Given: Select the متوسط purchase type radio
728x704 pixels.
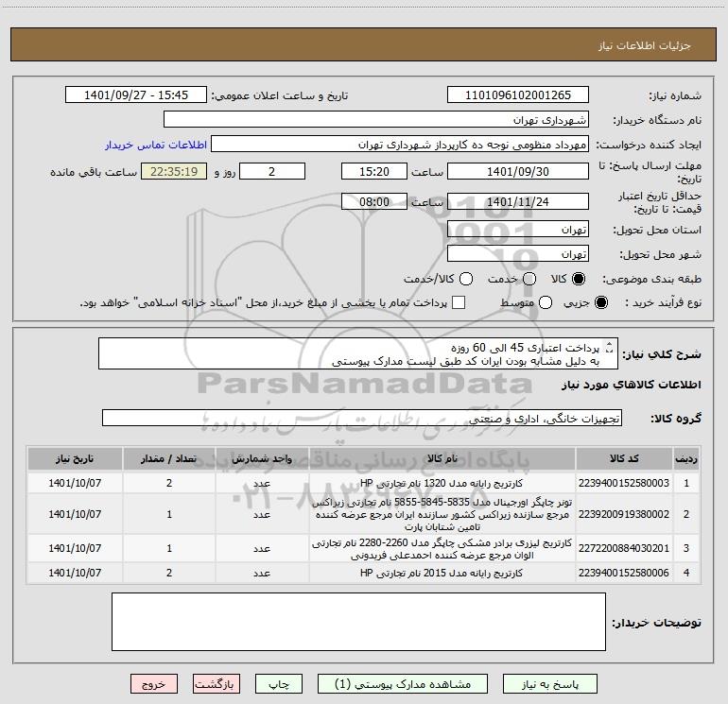Looking at the screenshot, I should pyautogui.click(x=546, y=302).
